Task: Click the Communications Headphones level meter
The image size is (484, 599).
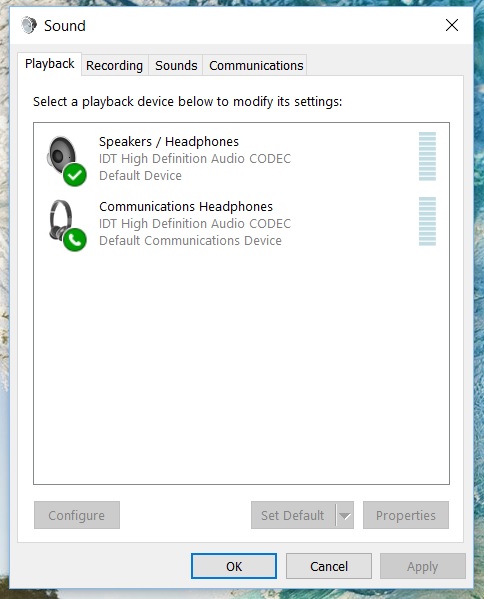Action: click(427, 221)
